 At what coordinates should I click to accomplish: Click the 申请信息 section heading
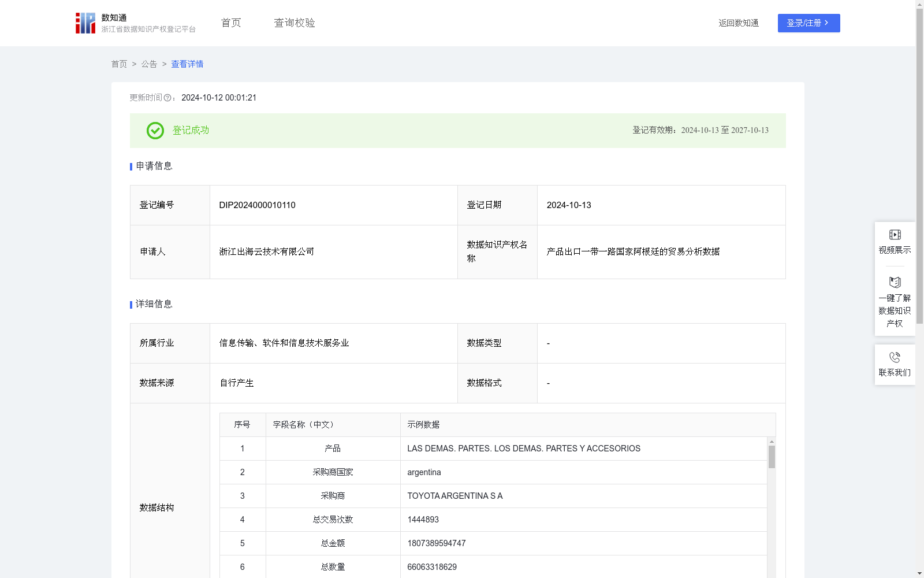tap(154, 166)
